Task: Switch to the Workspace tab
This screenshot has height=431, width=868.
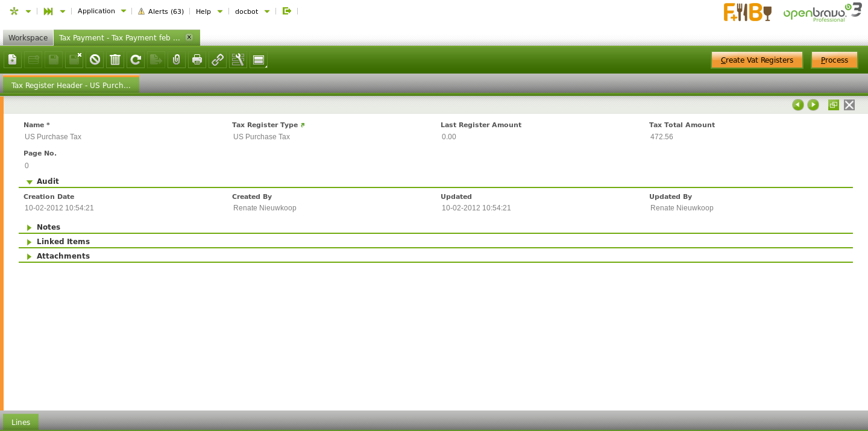Action: pos(28,37)
